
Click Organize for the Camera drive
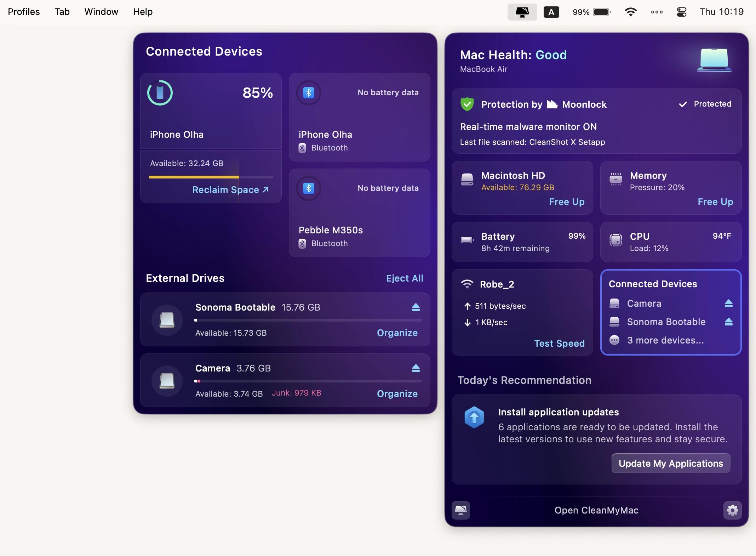(397, 394)
